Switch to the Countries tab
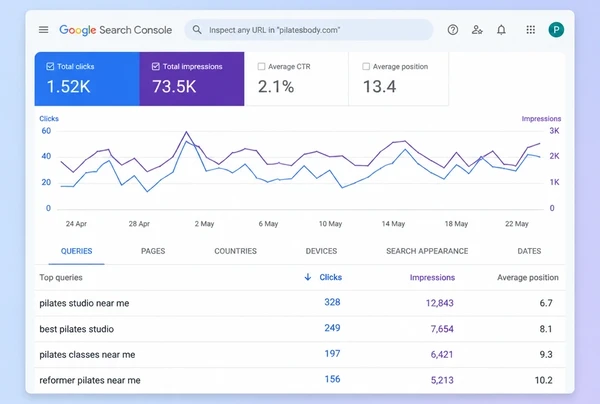The width and height of the screenshot is (600, 404). [x=235, y=251]
